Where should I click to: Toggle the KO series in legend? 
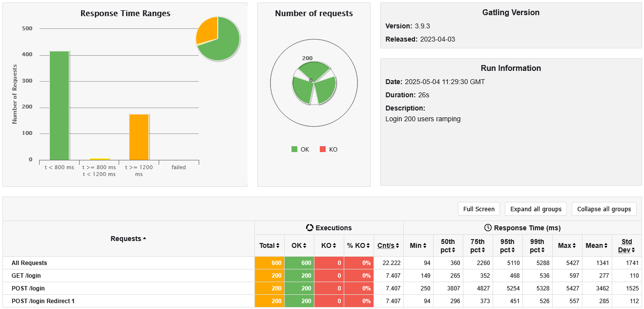(329, 149)
